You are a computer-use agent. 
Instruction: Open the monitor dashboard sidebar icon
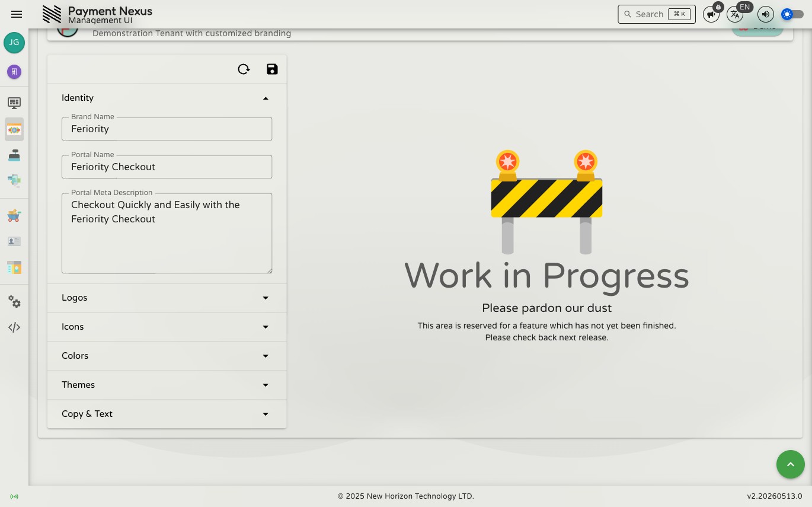14,103
